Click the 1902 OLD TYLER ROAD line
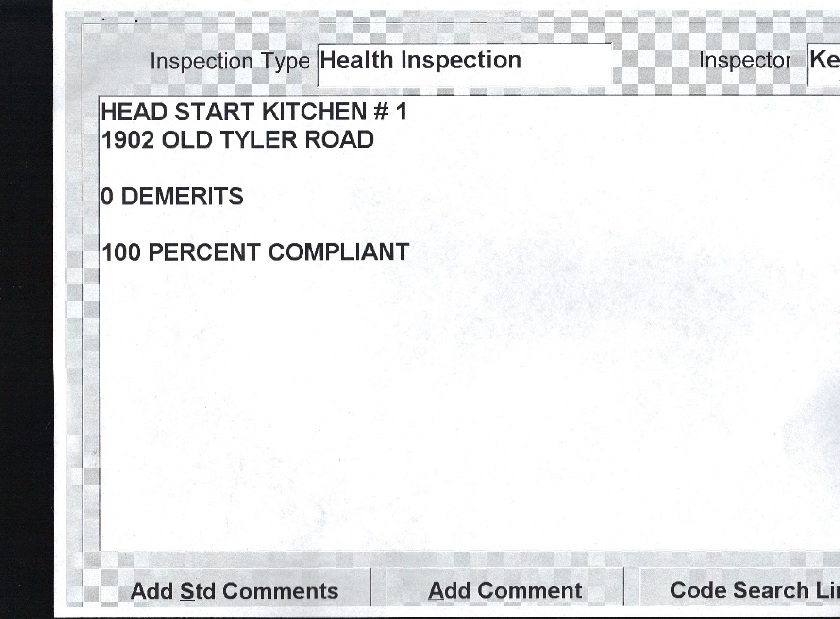 [237, 140]
